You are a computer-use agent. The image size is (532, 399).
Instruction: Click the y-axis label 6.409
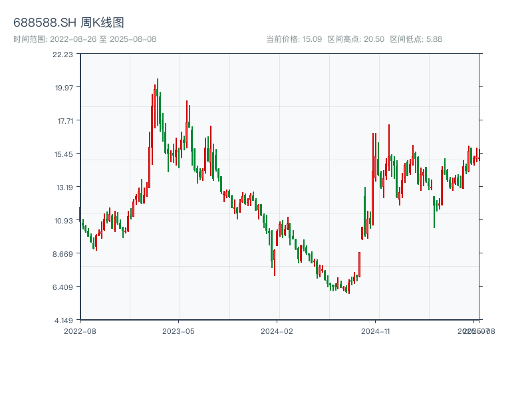63,287
